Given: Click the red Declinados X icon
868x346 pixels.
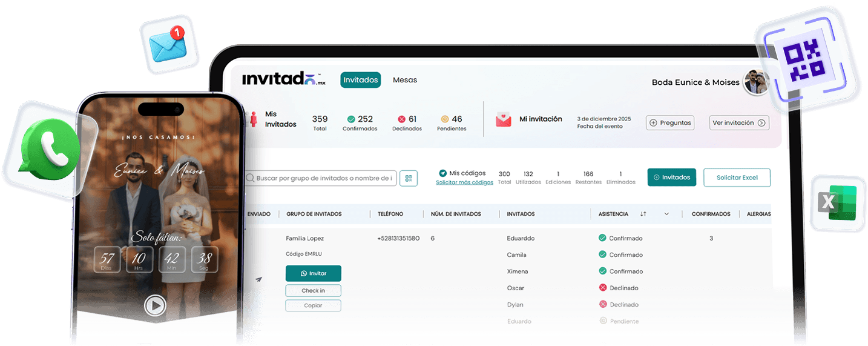Looking at the screenshot, I should 401,119.
